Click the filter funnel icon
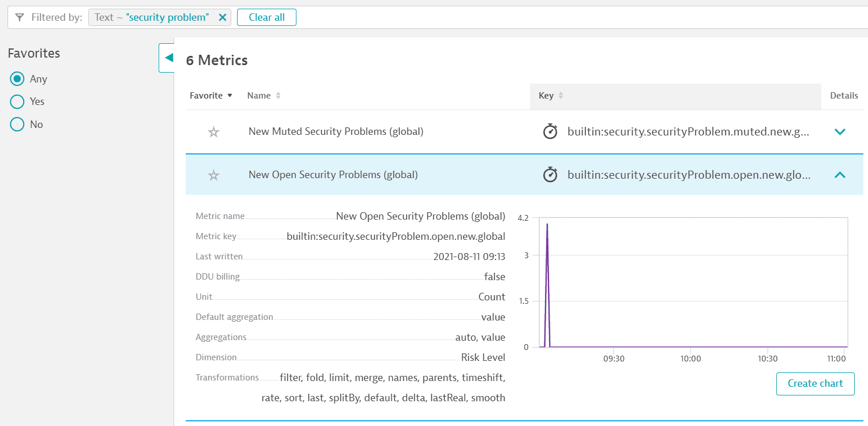The width and height of the screenshot is (868, 426). (x=20, y=17)
